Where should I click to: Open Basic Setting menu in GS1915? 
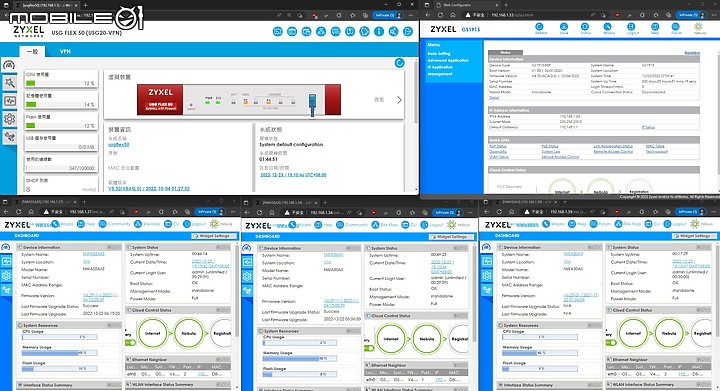(x=439, y=54)
